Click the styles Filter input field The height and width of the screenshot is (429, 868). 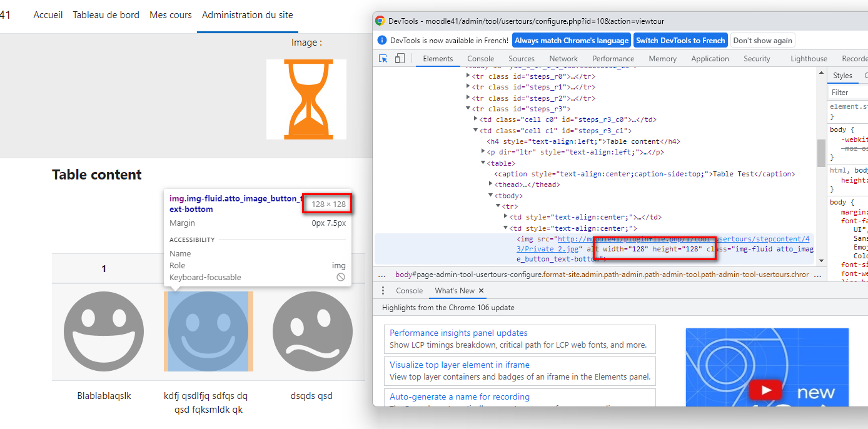(849, 93)
